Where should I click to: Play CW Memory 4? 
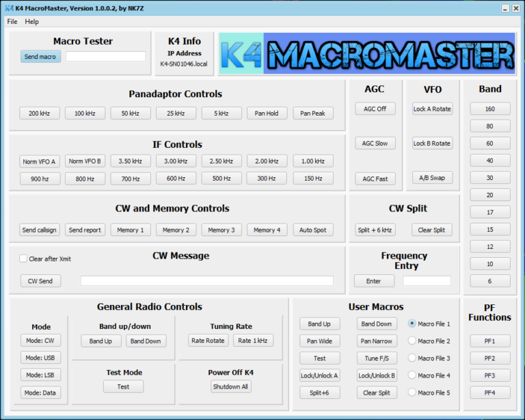click(x=267, y=230)
